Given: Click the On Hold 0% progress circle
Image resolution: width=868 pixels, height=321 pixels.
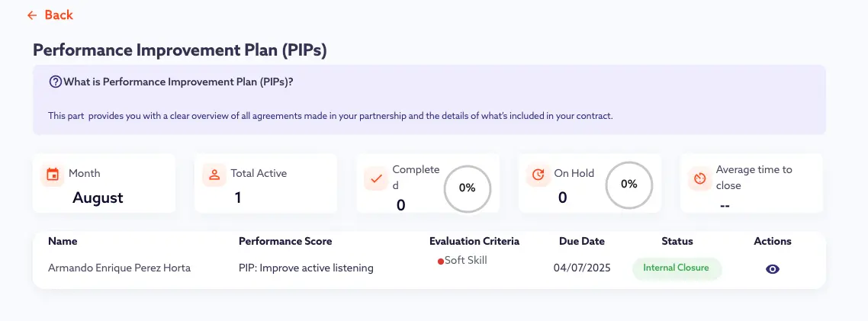Looking at the screenshot, I should tap(628, 184).
